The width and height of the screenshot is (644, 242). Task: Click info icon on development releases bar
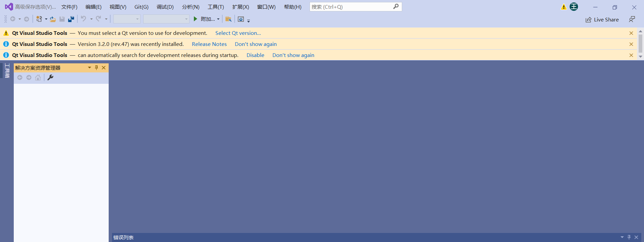(x=6, y=55)
